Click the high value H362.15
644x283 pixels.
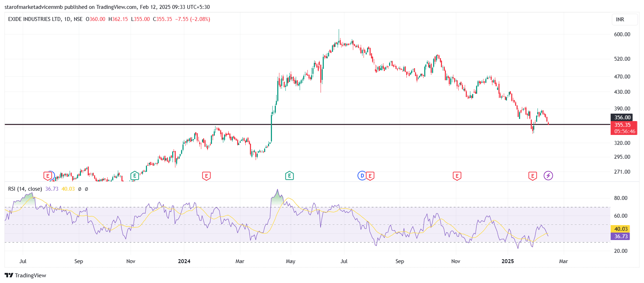[118, 19]
